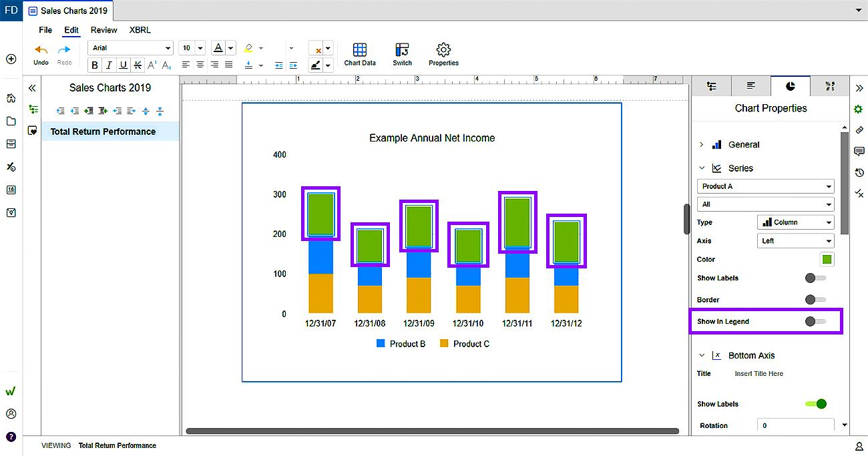Open the Review menu
Viewport: 868px width, 456px height.
click(x=104, y=30)
